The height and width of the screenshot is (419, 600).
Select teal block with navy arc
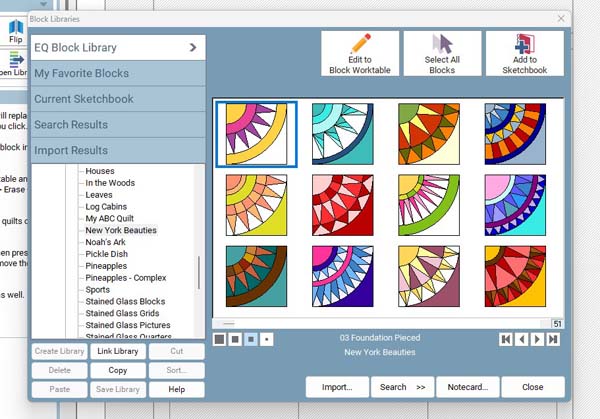point(342,134)
